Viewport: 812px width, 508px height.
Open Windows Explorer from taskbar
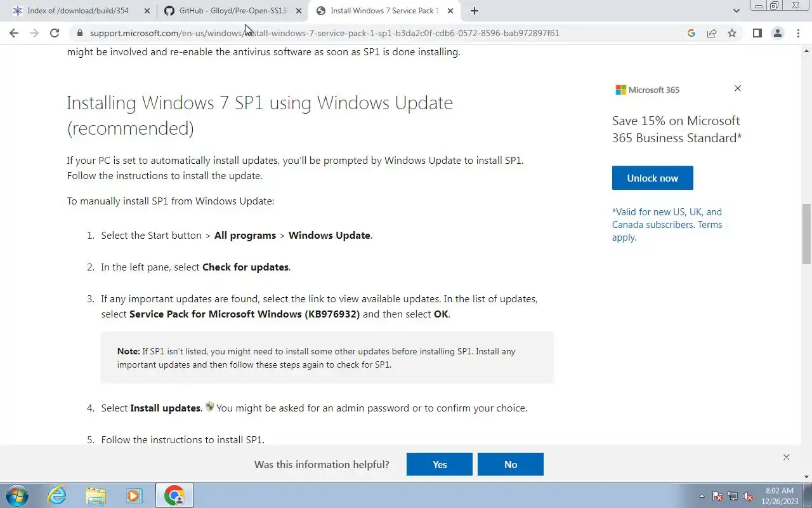click(x=96, y=495)
